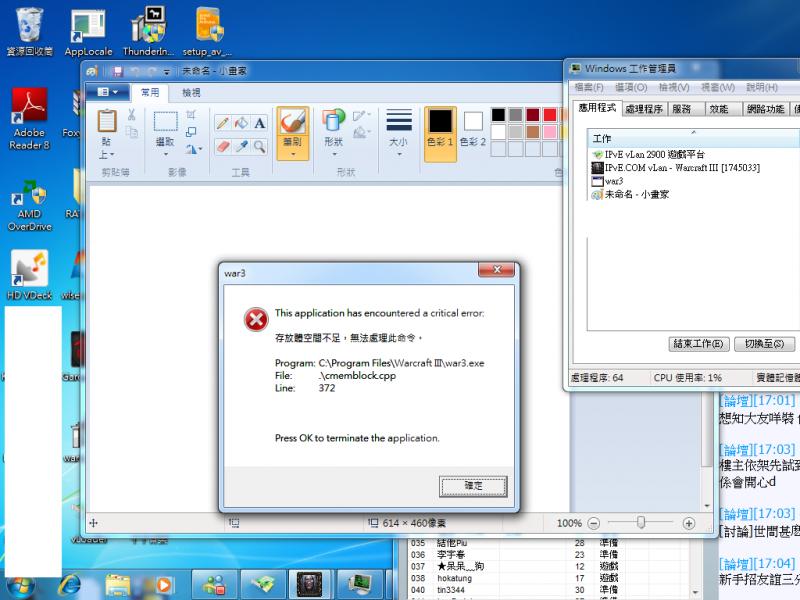800x600 pixels.
Task: Select the Text tool
Action: 258,122
